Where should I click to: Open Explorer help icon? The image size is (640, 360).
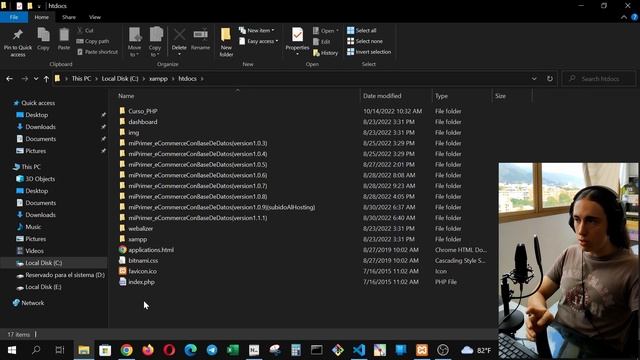635,17
